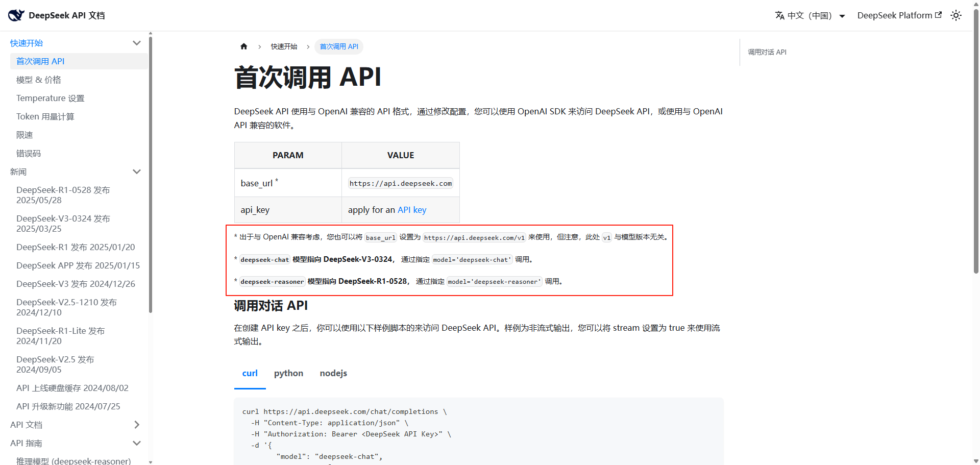The height and width of the screenshot is (465, 980).
Task: Click the sidebar scroll down arrow
Action: point(151,461)
